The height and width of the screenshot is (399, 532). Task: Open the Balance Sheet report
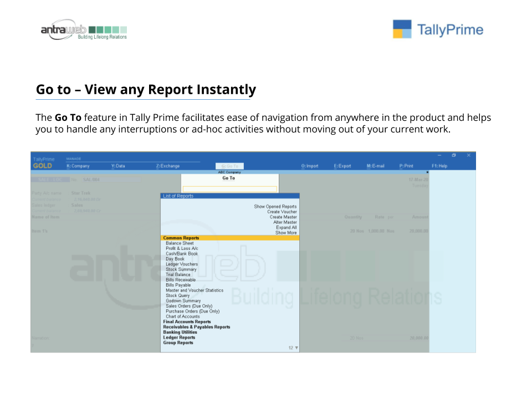pos(180,243)
